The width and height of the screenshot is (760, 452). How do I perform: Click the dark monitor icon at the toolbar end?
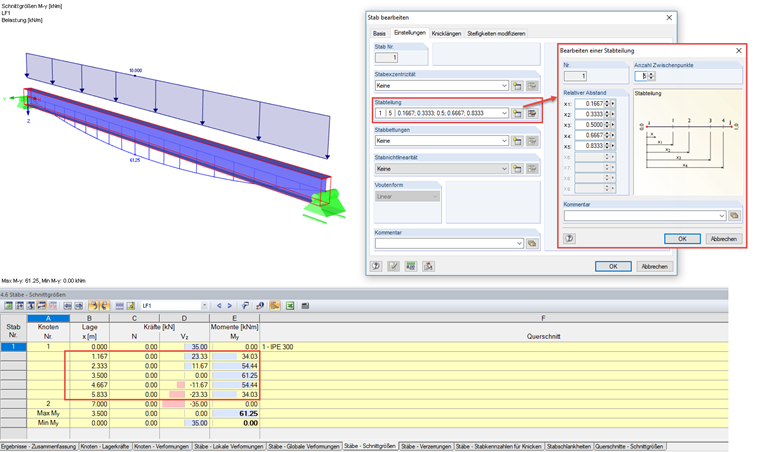(x=305, y=306)
